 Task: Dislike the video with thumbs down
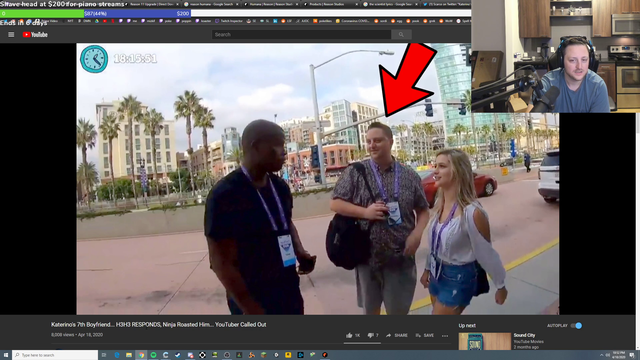[x=373, y=336]
